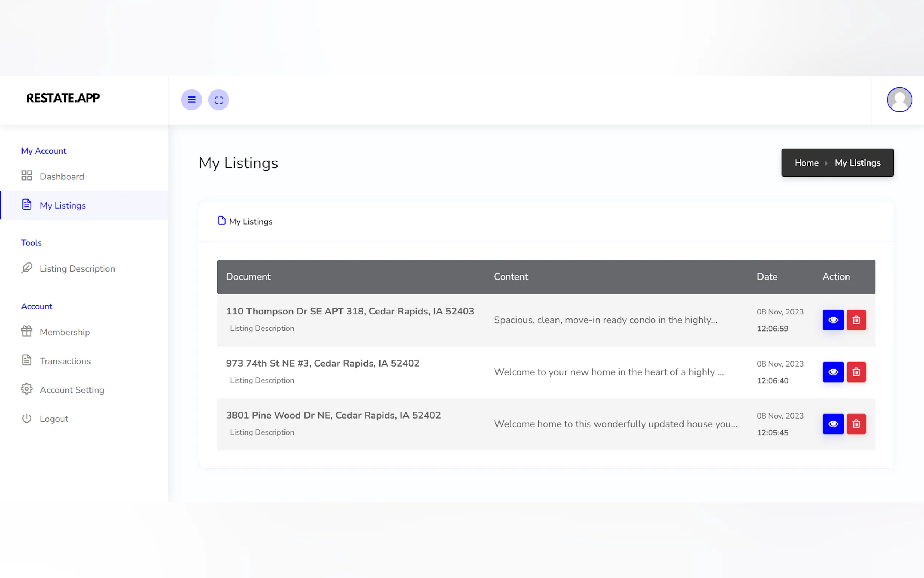Delete the 110 Thompson Dr listing
Screen dimensions: 924x578
tap(856, 320)
